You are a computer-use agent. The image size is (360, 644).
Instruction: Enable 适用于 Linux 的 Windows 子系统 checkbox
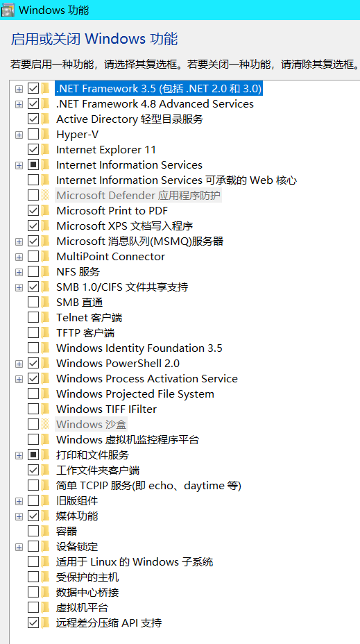(33, 562)
